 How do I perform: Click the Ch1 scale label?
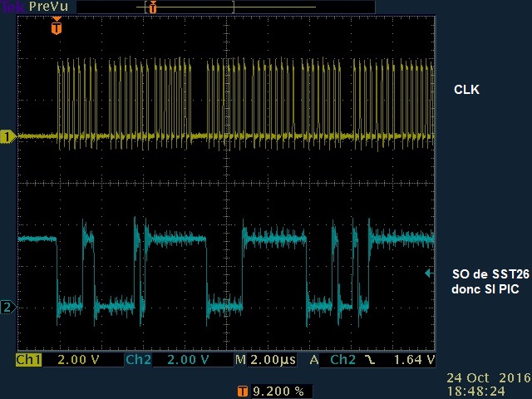[29, 360]
